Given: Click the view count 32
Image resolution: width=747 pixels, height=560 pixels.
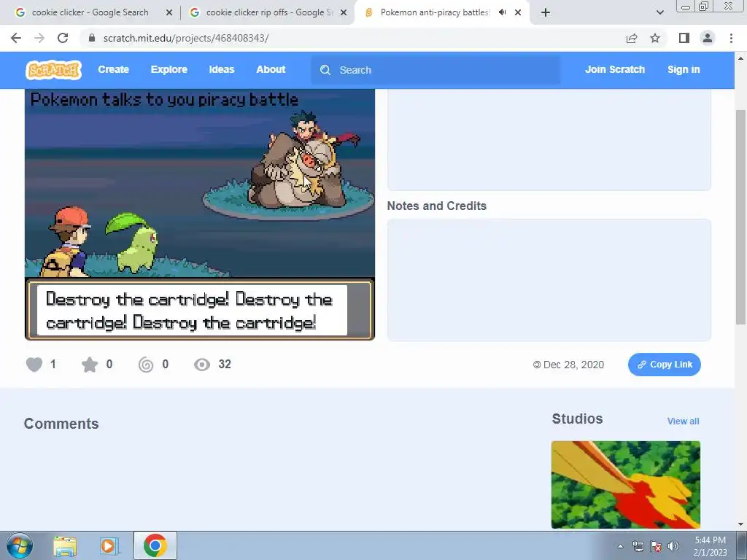Looking at the screenshot, I should point(225,365).
